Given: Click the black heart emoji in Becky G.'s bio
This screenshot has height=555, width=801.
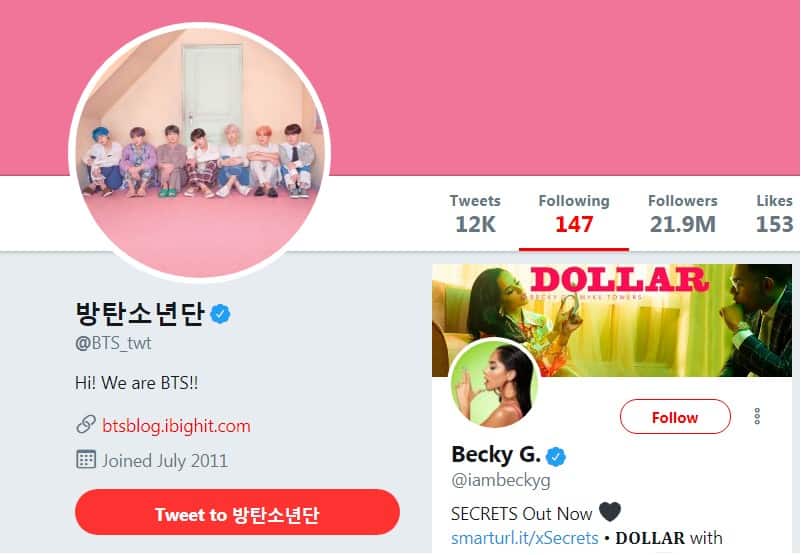Looking at the screenshot, I should click(609, 512).
